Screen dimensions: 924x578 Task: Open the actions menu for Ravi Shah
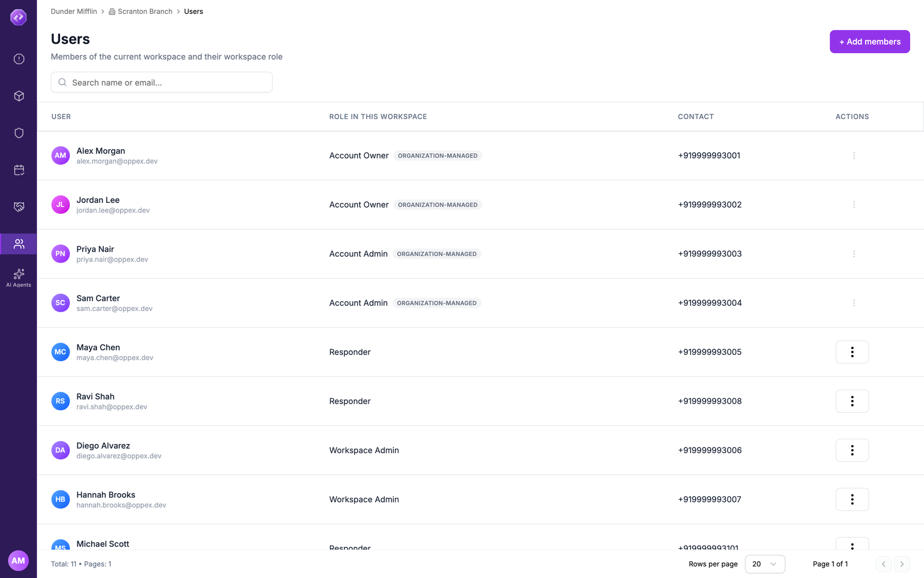pyautogui.click(x=852, y=401)
